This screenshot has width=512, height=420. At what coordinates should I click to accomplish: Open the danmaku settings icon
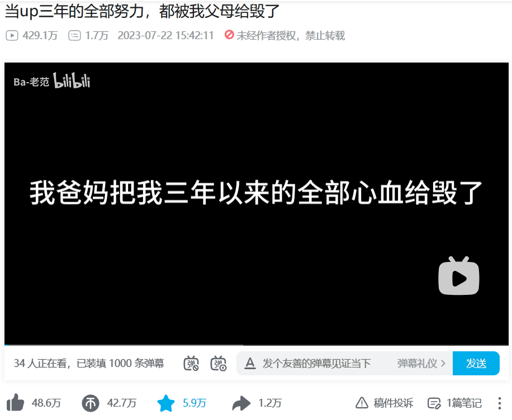(219, 363)
